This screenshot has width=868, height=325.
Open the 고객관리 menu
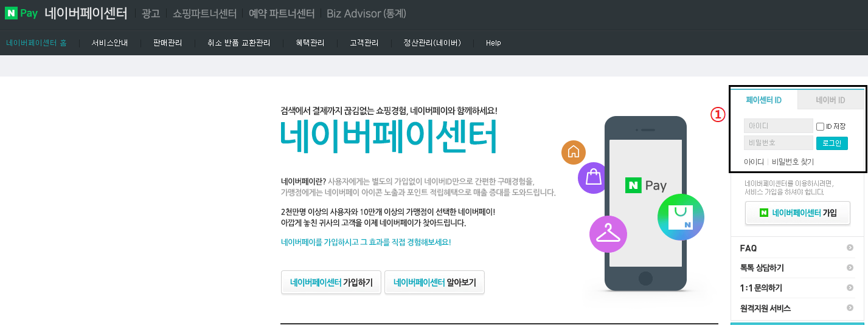click(x=364, y=43)
